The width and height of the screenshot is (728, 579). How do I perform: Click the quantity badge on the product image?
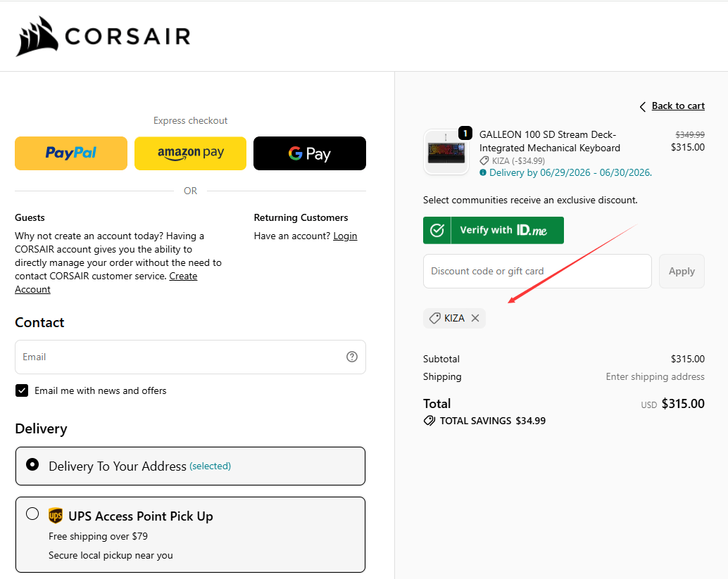click(x=465, y=133)
